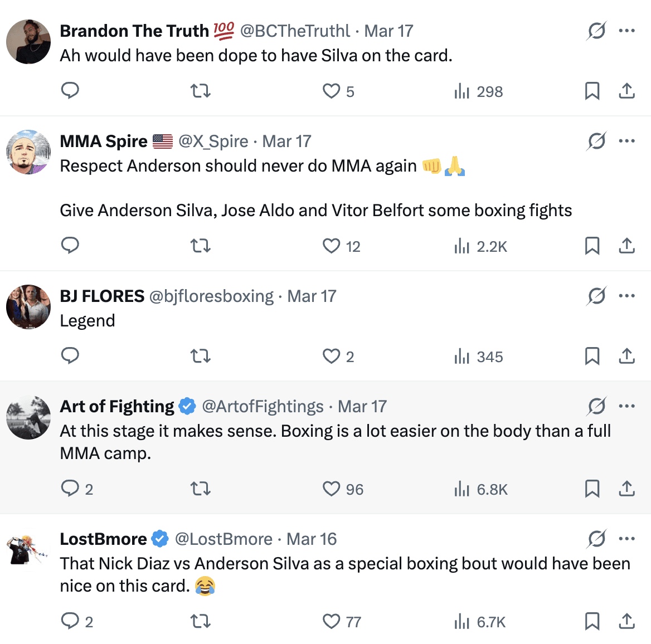The image size is (651, 644).
Task: Like Art of Fighting's tweet
Action: 332,489
